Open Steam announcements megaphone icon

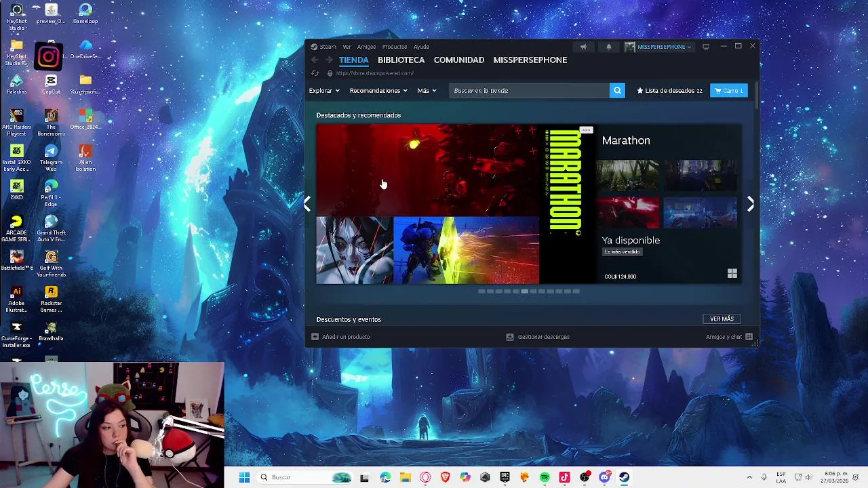(x=583, y=47)
